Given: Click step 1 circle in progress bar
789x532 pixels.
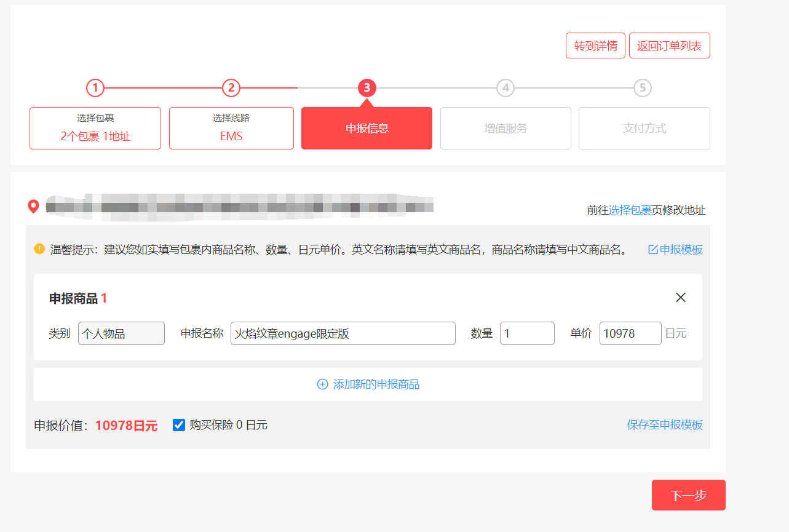Looking at the screenshot, I should pos(95,88).
